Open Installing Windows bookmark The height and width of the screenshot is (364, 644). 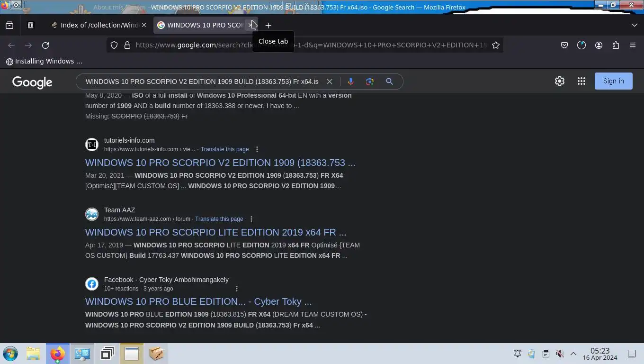[44, 61]
